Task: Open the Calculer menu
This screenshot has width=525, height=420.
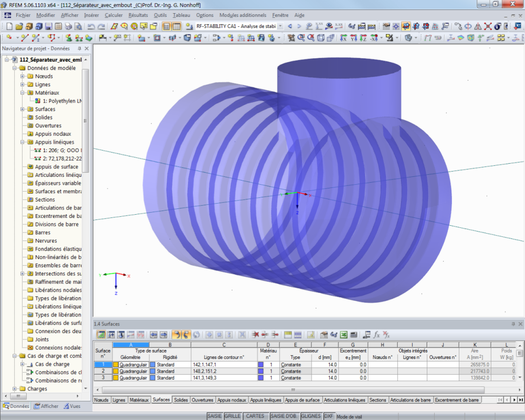Action: click(113, 15)
